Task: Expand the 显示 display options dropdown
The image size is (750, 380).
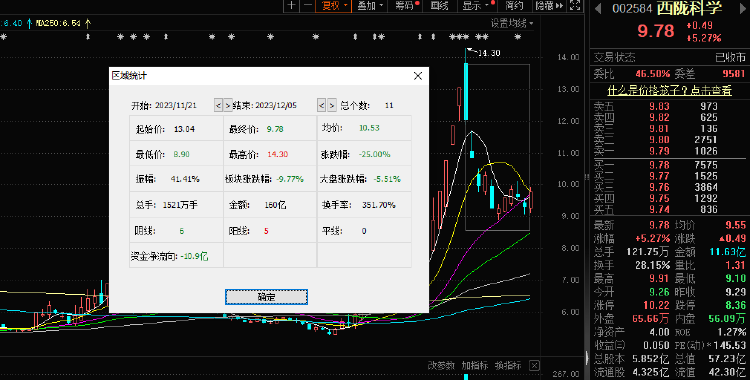Action: pos(476,6)
